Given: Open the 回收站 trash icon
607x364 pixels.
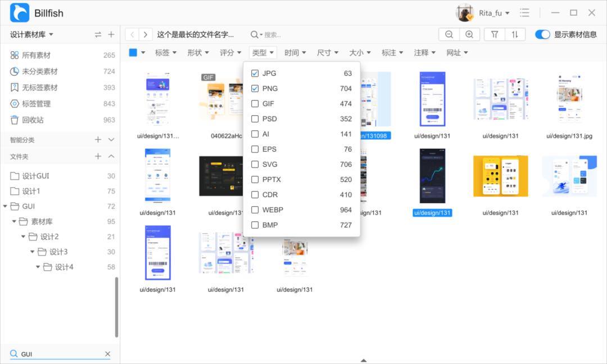Looking at the screenshot, I should [14, 120].
